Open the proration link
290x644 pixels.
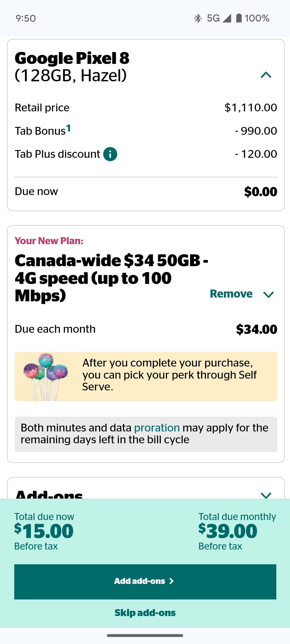(x=157, y=427)
